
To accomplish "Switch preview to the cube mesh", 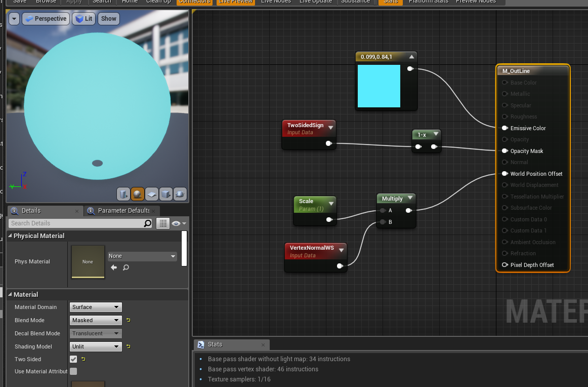I will click(x=165, y=194).
